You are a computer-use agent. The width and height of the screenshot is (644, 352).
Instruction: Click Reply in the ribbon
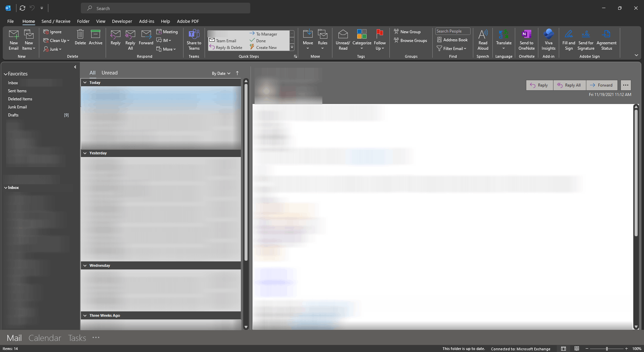click(115, 37)
